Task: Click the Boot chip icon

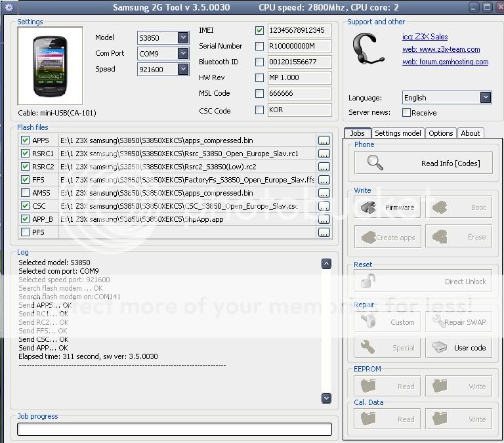Action: point(440,207)
